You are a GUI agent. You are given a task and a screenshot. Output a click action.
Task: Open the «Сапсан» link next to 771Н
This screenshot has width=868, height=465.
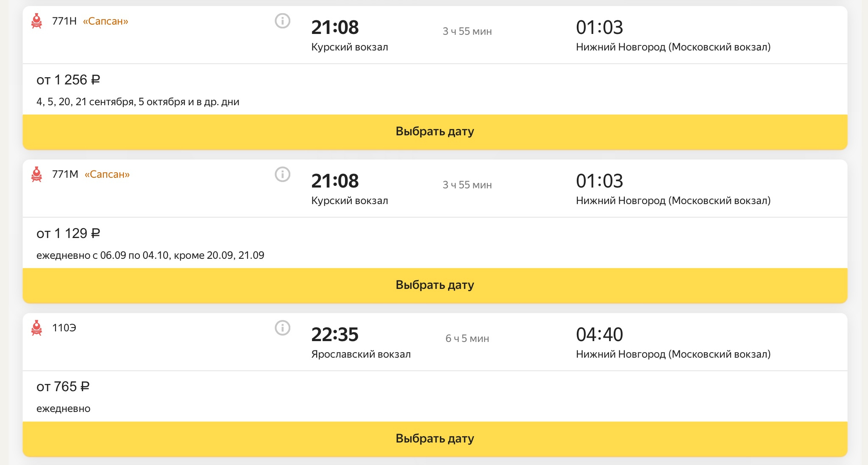coord(106,21)
